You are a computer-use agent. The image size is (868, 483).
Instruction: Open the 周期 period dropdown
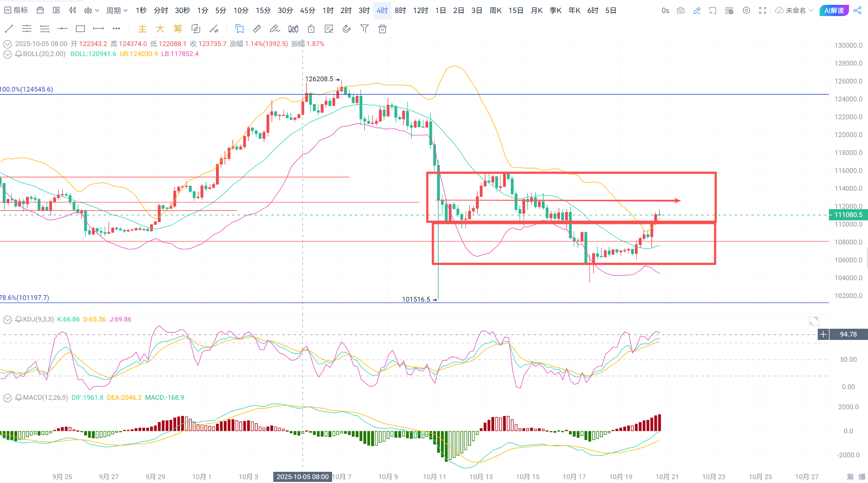(x=117, y=10)
